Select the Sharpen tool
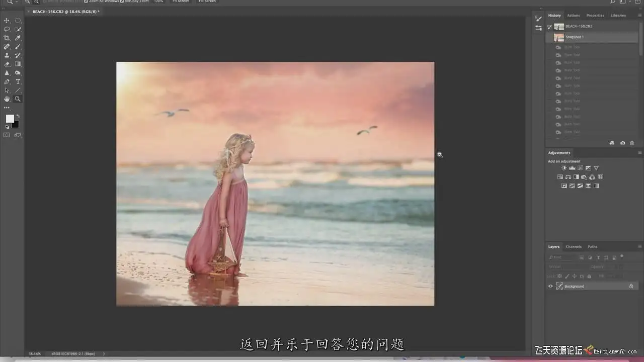This screenshot has height=362, width=644. click(x=7, y=73)
